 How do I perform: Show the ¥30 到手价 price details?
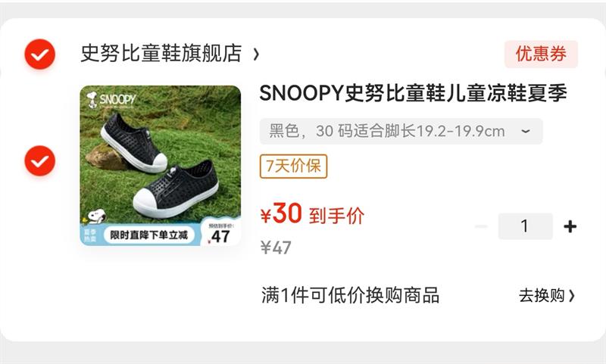click(x=312, y=214)
